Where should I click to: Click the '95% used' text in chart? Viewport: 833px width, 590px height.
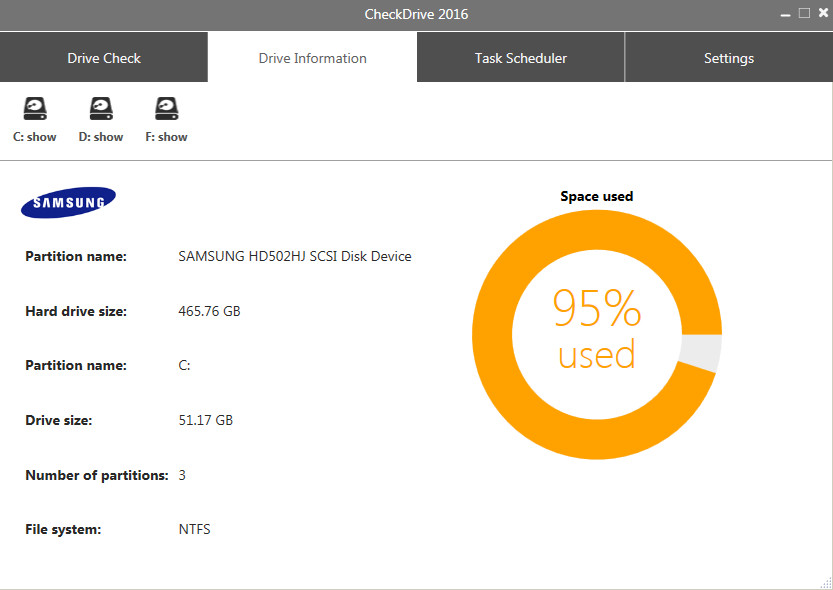point(597,329)
